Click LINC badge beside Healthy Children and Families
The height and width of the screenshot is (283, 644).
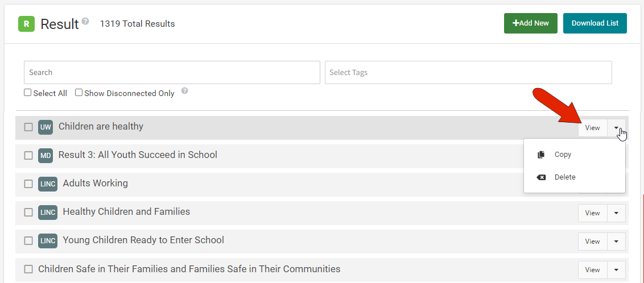pos(48,213)
